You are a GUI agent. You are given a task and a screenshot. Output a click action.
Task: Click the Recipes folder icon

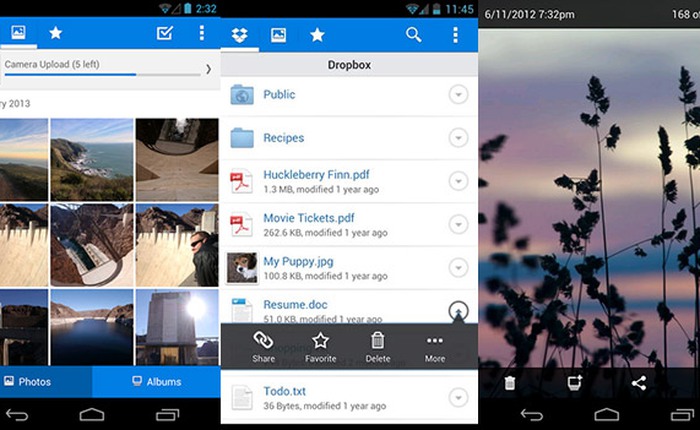[242, 138]
